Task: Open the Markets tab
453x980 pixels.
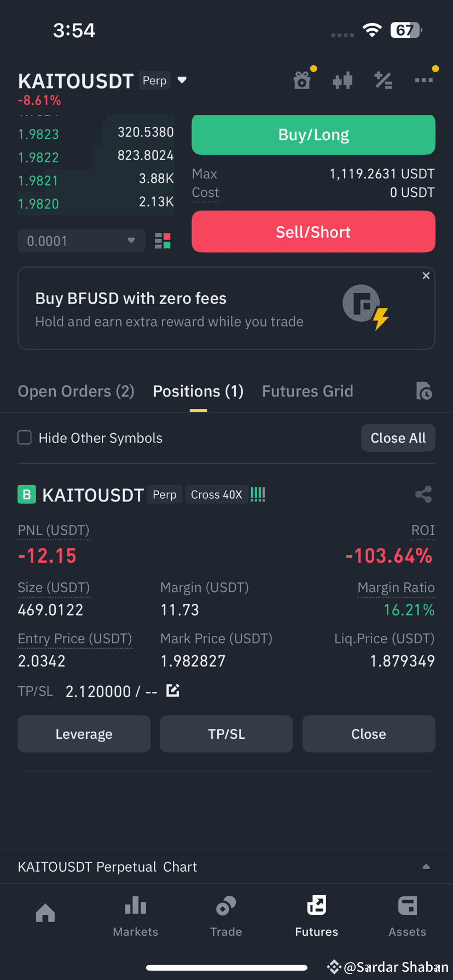Action: [136, 916]
